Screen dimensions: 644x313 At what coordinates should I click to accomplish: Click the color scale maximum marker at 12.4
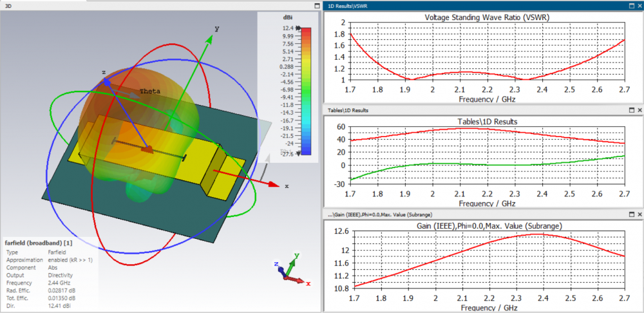[x=298, y=28]
